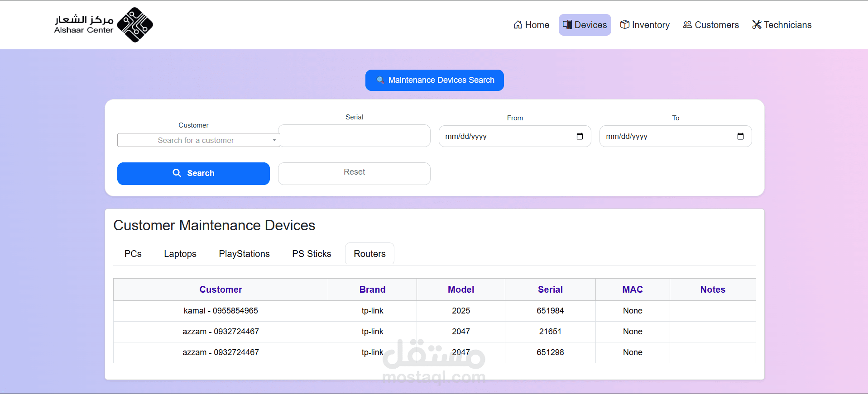Click the Technicians tools icon

click(757, 25)
